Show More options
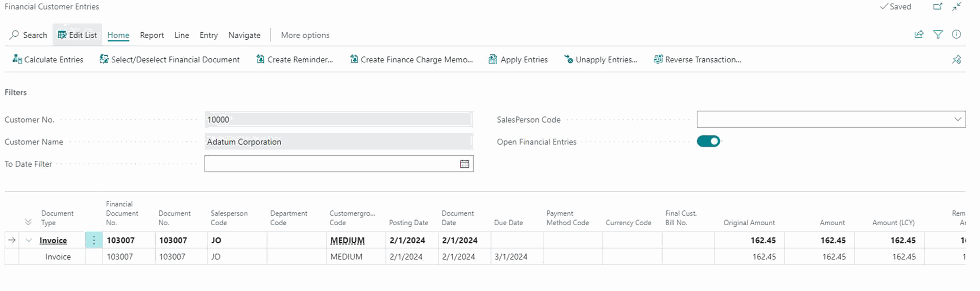Image resolution: width=980 pixels, height=291 pixels. tap(305, 35)
